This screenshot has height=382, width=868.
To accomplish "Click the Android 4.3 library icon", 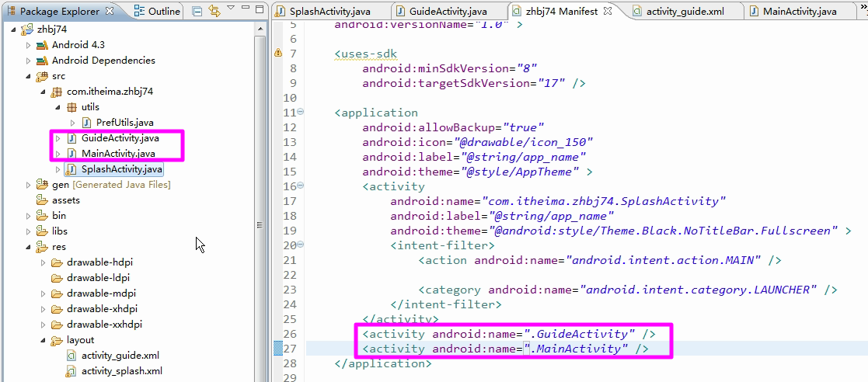I will [x=42, y=45].
